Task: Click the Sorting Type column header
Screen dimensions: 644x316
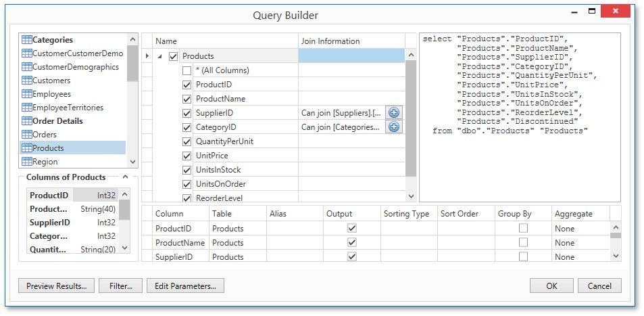Action: coord(407,214)
